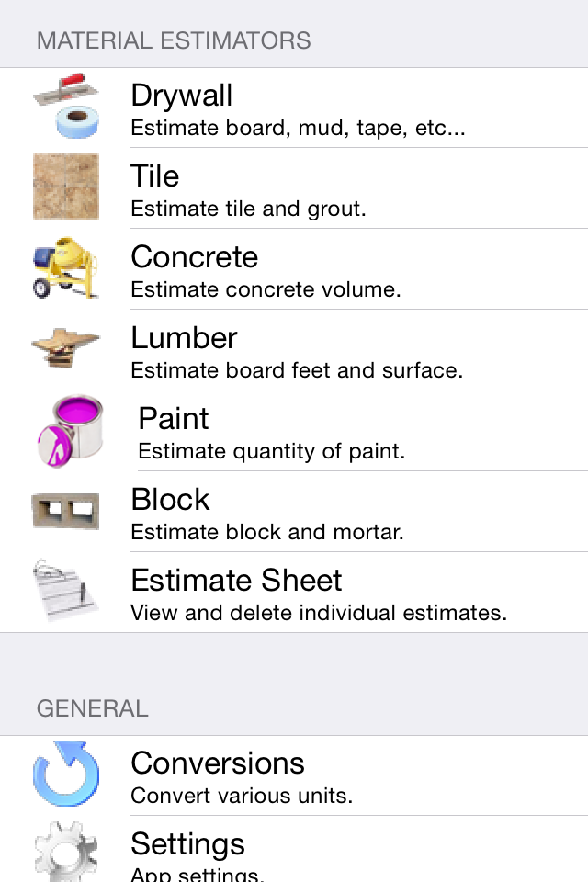Open the Drywall estimator
The width and height of the screenshot is (588, 882).
point(294,108)
